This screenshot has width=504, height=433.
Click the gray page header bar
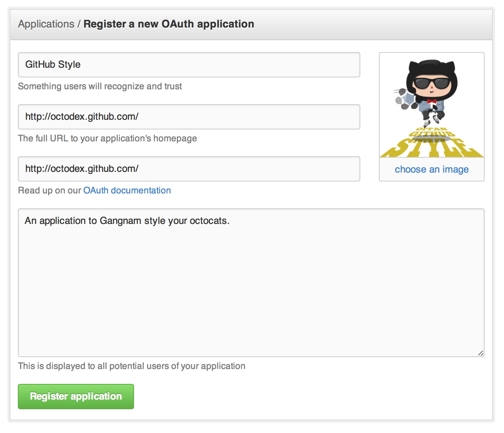coord(335,23)
